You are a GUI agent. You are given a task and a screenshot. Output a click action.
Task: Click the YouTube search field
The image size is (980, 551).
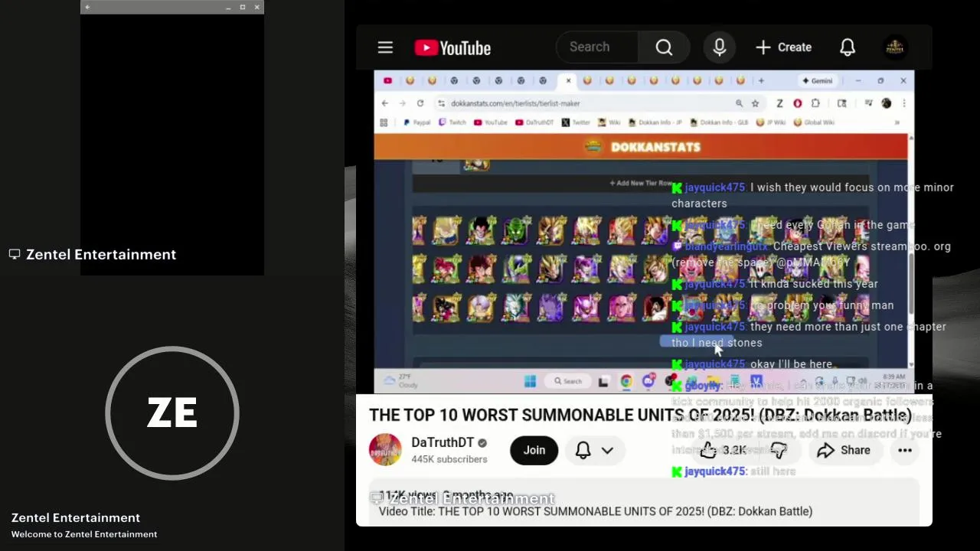(x=597, y=47)
